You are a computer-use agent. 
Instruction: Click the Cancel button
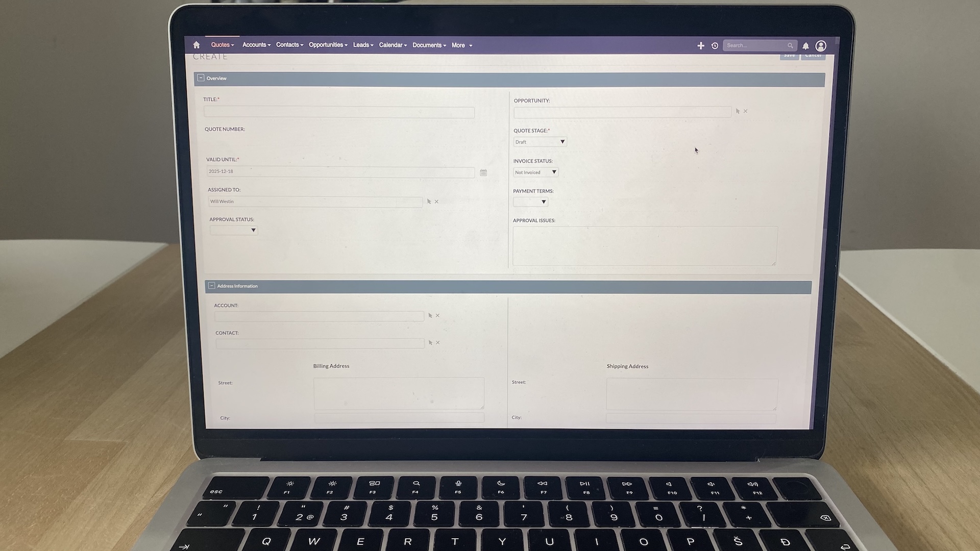coord(813,55)
